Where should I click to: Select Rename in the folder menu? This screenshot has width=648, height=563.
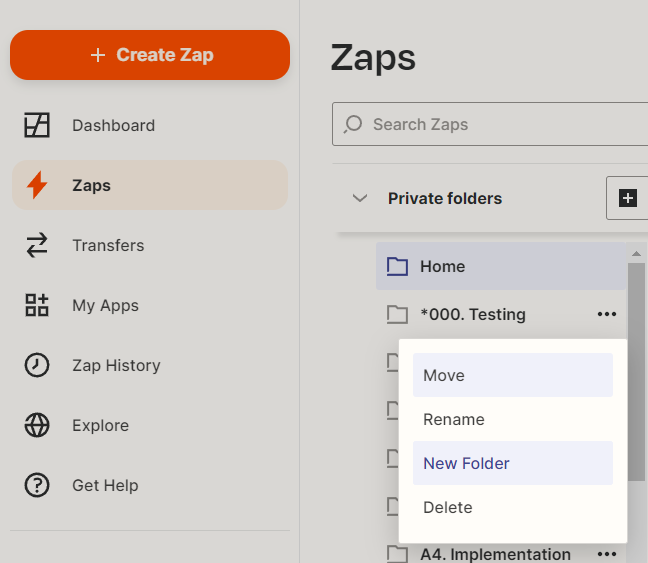(512, 419)
